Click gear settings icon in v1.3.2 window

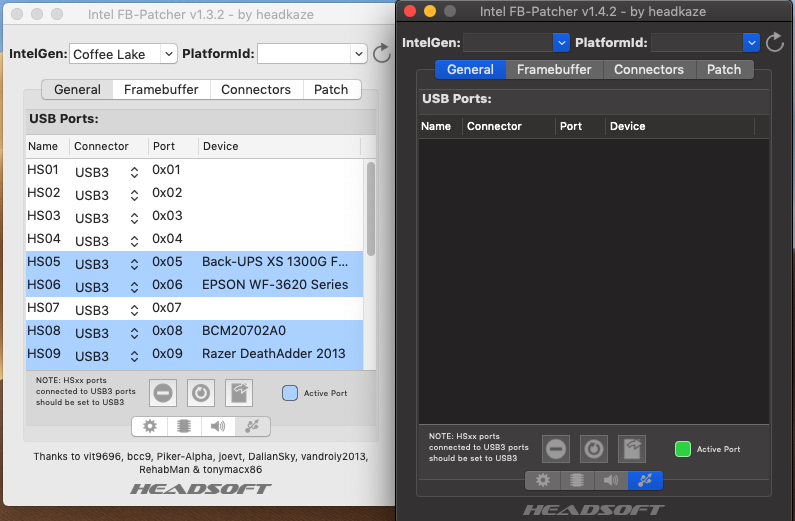150,426
